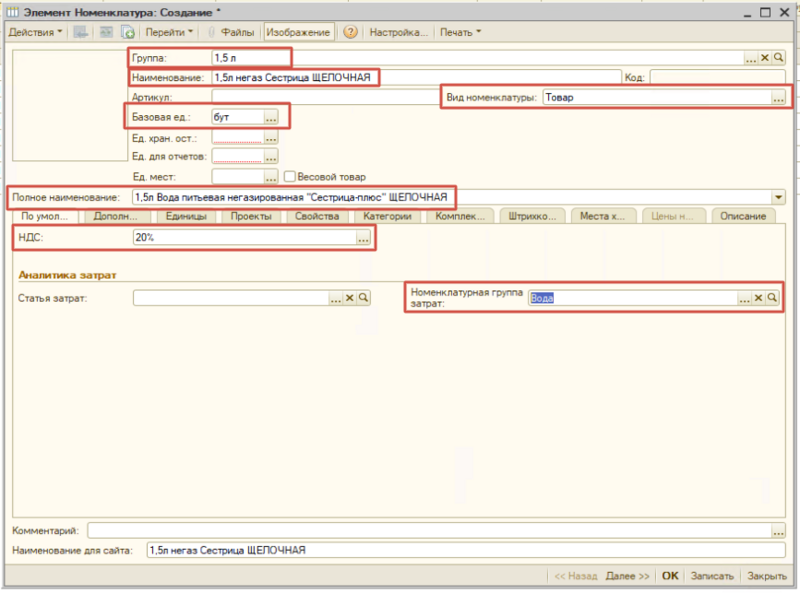
Task: Open Статья затрат magnifier icon
Action: 363,298
